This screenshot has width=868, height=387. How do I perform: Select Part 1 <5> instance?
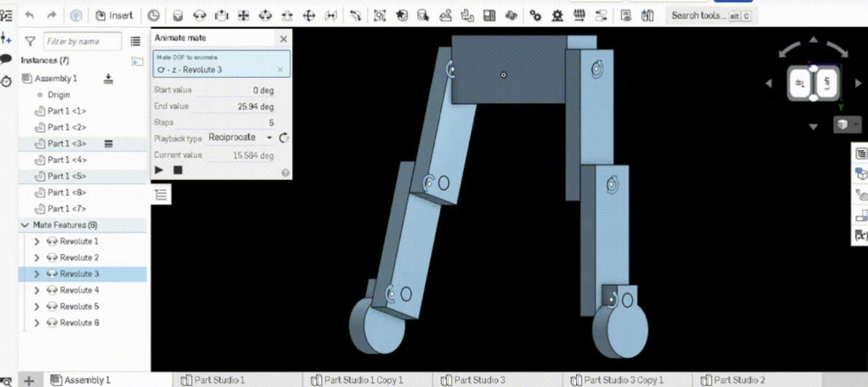[x=66, y=176]
